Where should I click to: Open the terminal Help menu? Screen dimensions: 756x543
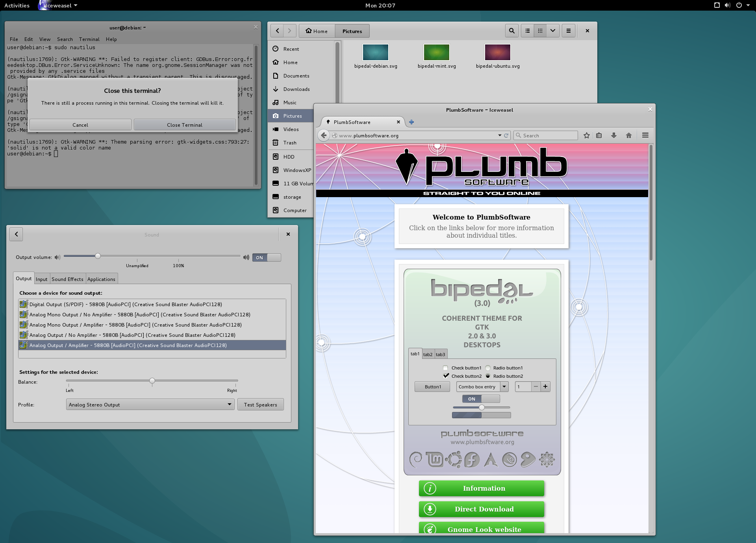pos(111,39)
